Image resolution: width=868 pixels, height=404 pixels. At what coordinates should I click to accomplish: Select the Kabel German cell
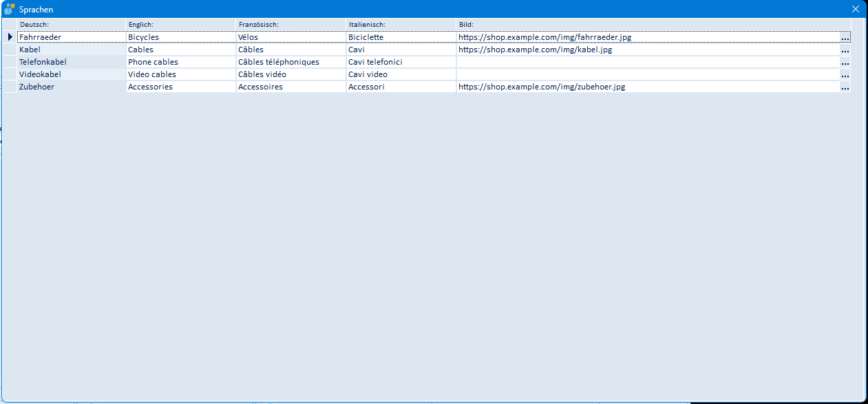(x=72, y=50)
